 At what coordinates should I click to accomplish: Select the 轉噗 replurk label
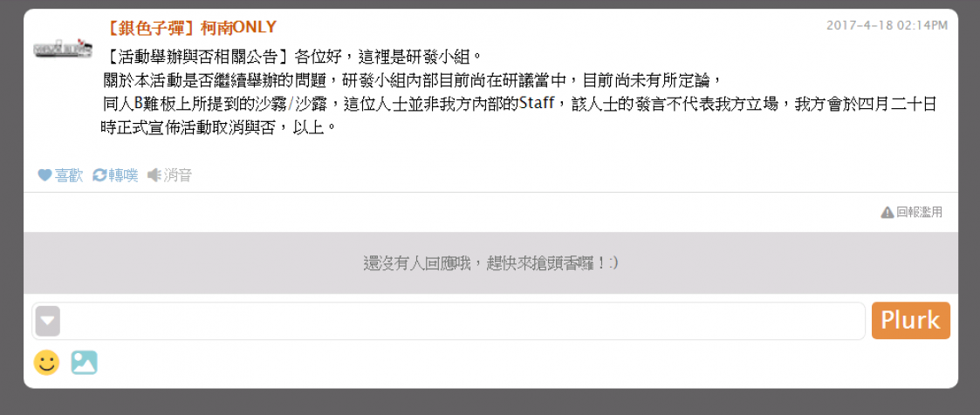[124, 175]
